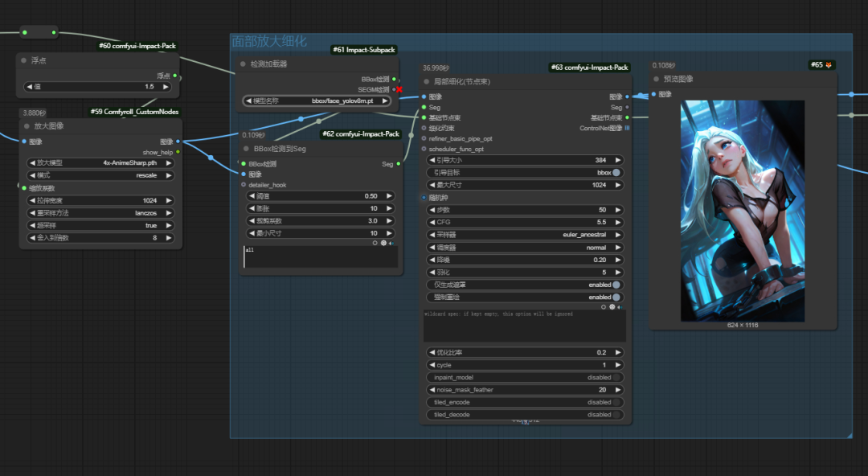Open the 采样器 euler_ancestral dropdown

(525, 235)
